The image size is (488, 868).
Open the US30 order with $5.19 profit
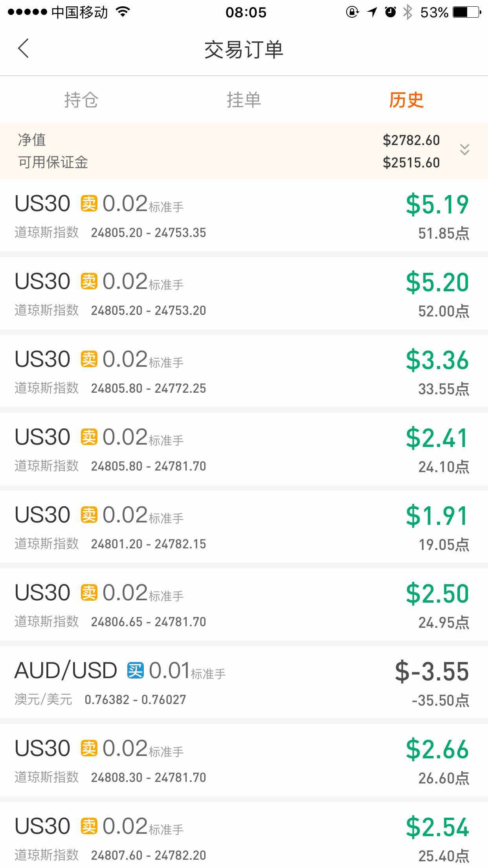244,215
